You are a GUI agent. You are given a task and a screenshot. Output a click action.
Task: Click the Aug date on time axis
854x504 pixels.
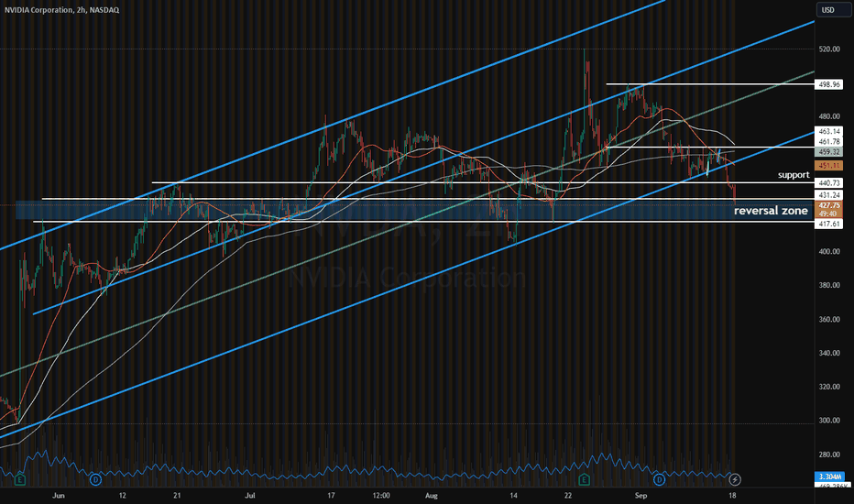432,495
